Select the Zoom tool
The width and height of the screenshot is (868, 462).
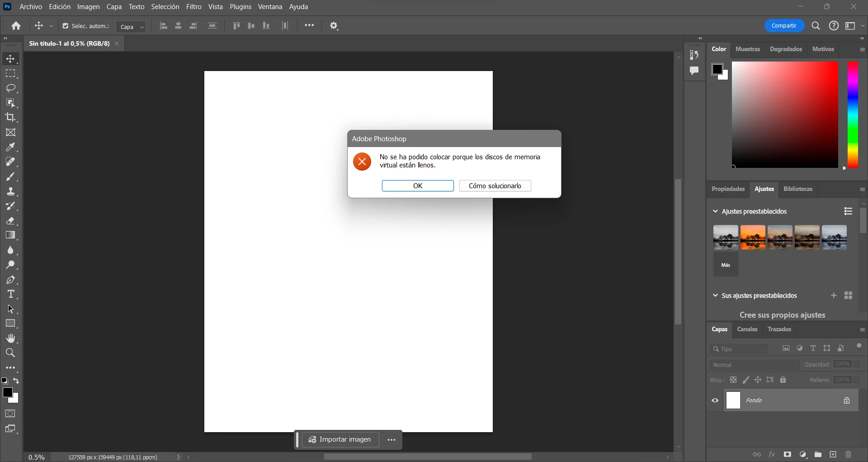tap(10, 353)
